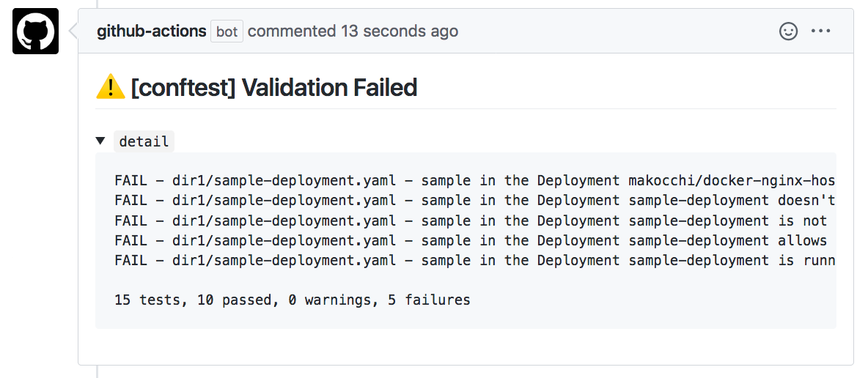Image resolution: width=868 pixels, height=378 pixels.
Task: Click the FAIL line ending with 'is not'
Action: 471,220
